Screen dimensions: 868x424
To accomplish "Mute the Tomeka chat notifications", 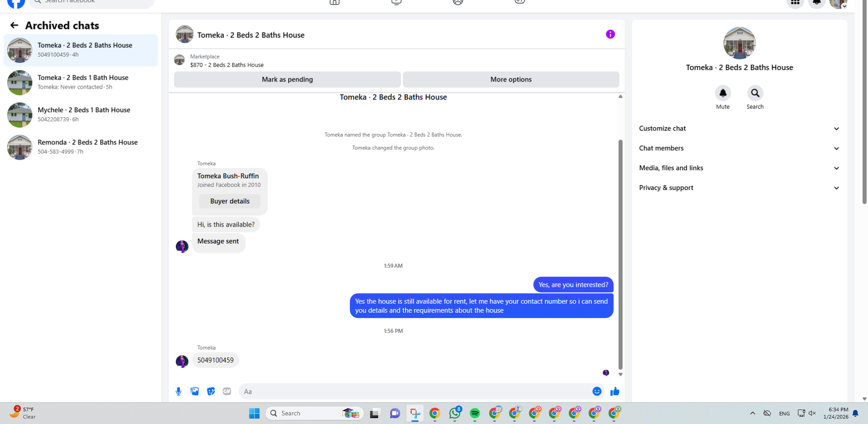I will 722,93.
